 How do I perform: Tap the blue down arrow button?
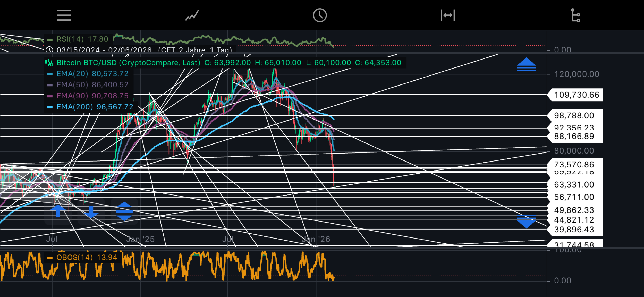(91, 212)
